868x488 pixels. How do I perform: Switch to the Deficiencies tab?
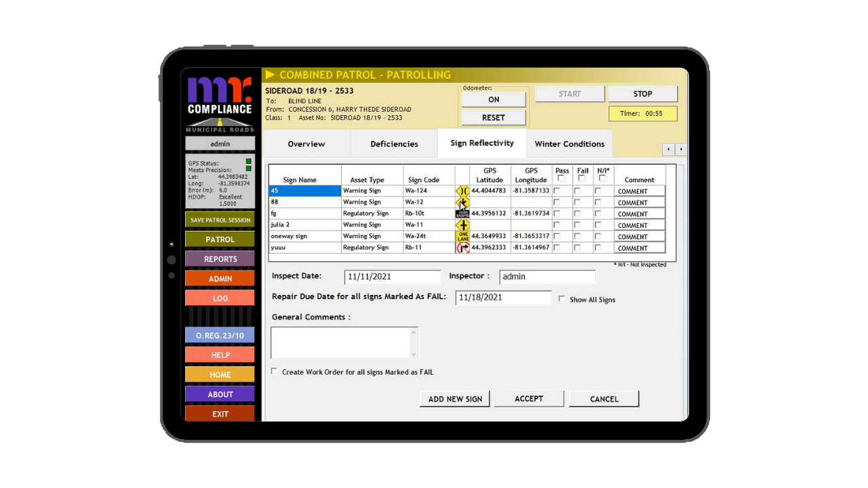click(394, 144)
